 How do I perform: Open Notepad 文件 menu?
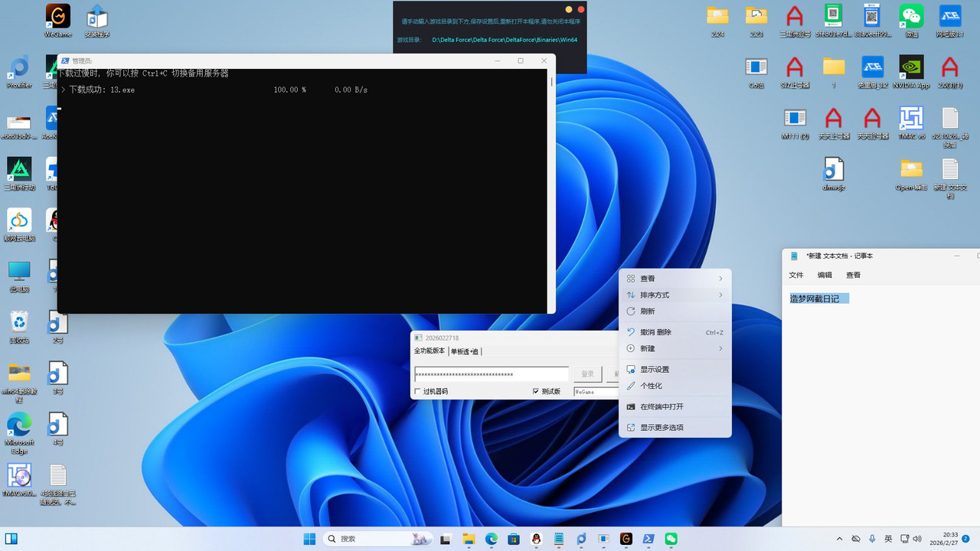796,275
